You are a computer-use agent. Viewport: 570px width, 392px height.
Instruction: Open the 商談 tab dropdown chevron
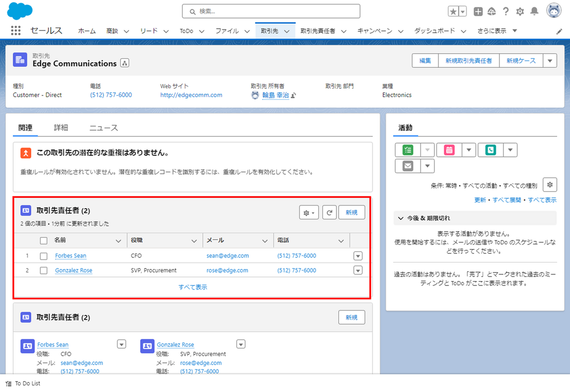click(x=126, y=31)
